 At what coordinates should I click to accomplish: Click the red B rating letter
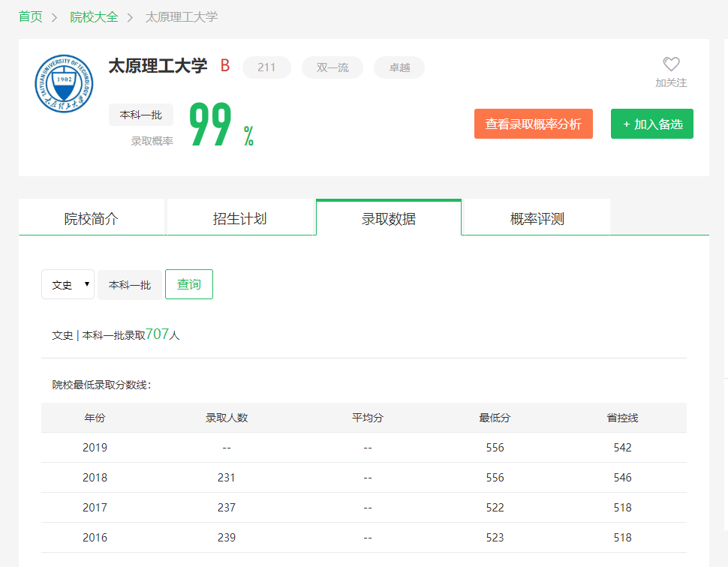pyautogui.click(x=225, y=65)
